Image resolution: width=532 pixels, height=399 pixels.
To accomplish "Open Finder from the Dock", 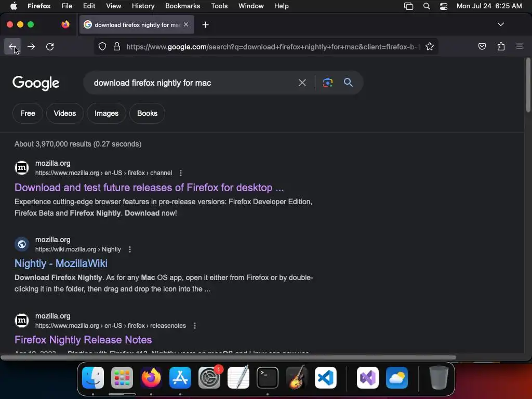I will [x=93, y=378].
